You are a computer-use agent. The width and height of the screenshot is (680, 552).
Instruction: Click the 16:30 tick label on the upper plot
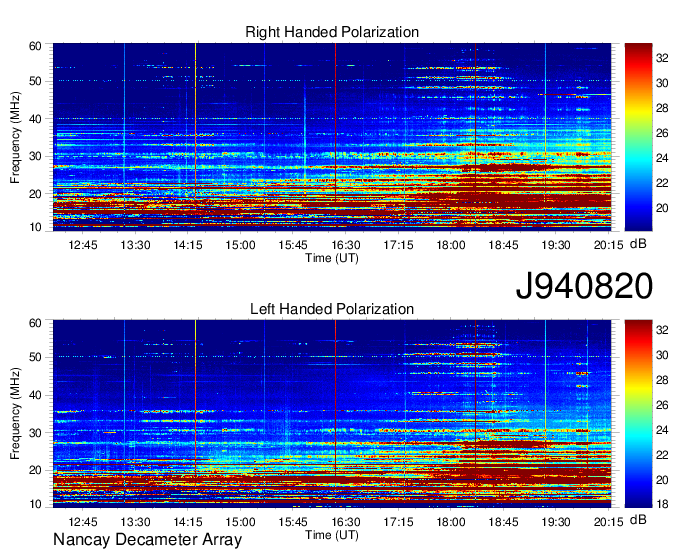pos(346,245)
